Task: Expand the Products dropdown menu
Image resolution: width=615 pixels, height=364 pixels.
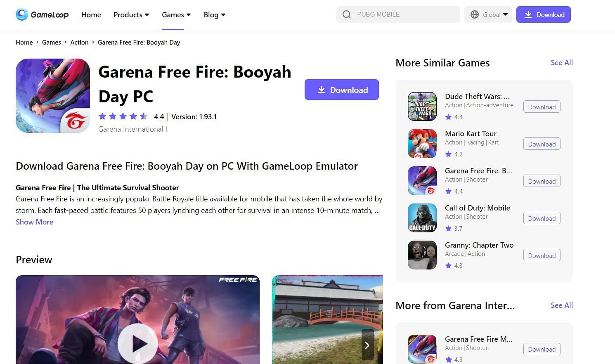Action: coord(131,15)
